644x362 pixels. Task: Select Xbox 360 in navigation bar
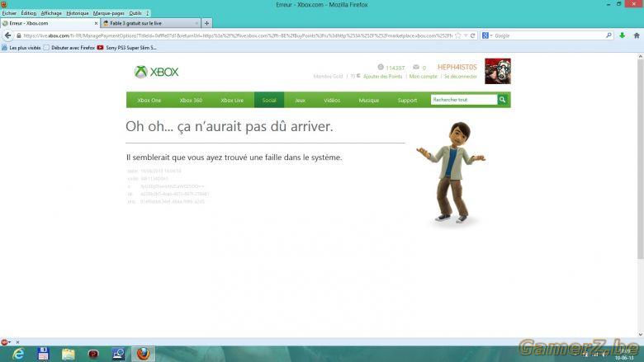[191, 100]
